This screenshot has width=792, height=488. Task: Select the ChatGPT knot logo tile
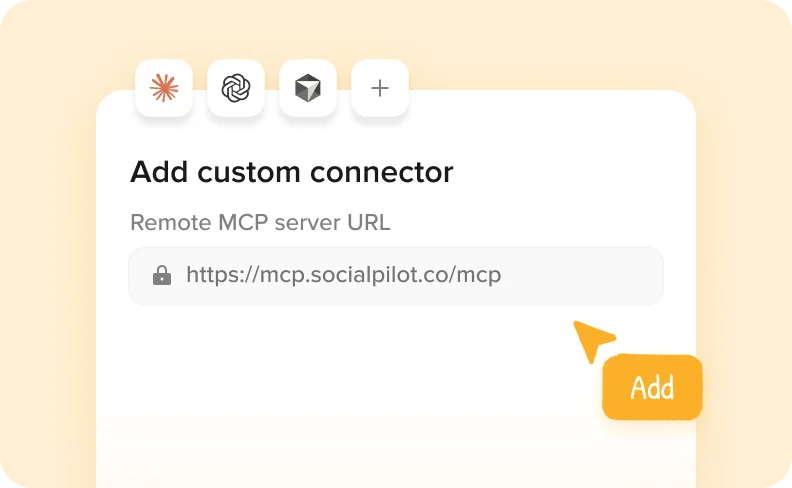(236, 88)
